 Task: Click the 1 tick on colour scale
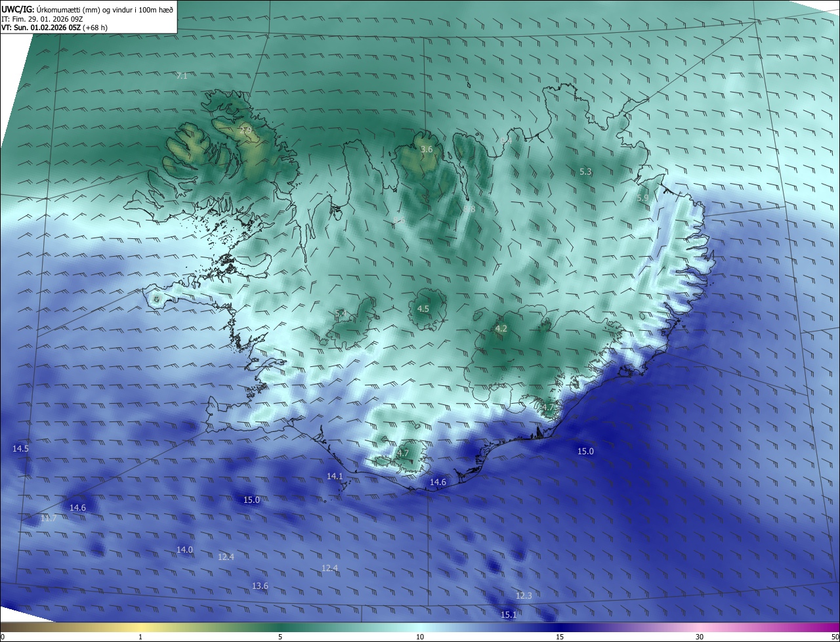[140, 637]
